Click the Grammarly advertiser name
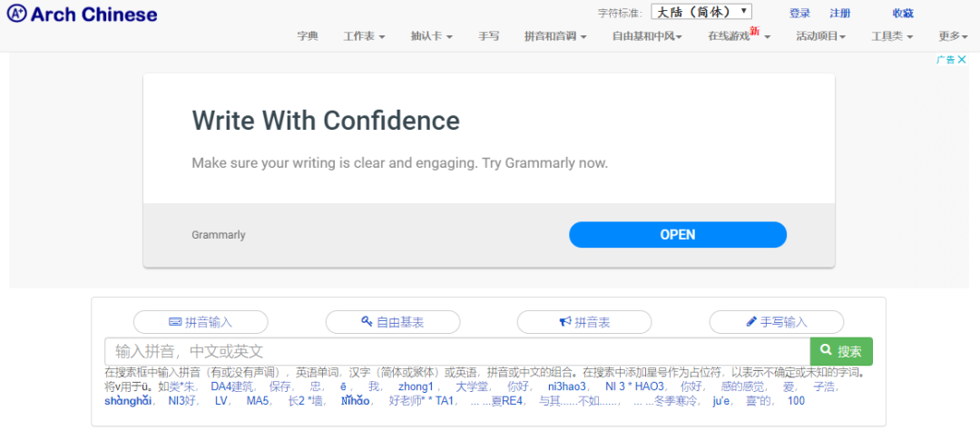980x440 pixels. click(219, 235)
